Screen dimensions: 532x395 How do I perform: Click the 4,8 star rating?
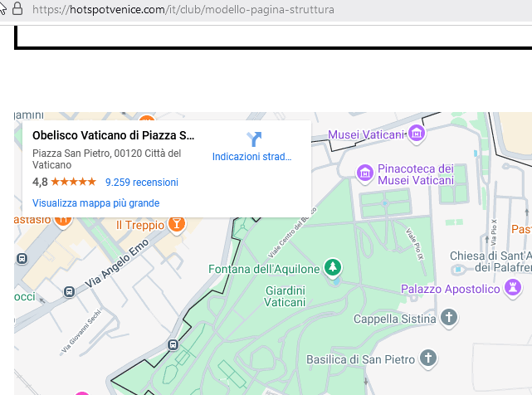pos(64,183)
